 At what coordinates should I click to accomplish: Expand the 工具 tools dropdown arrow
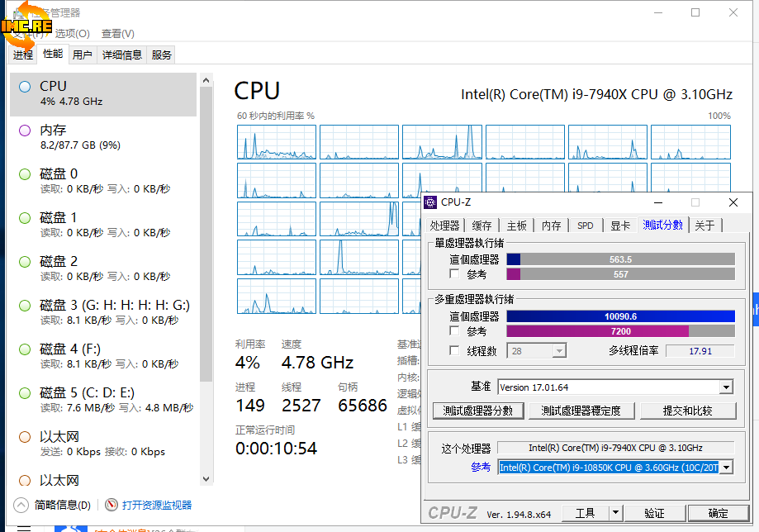[x=615, y=514]
